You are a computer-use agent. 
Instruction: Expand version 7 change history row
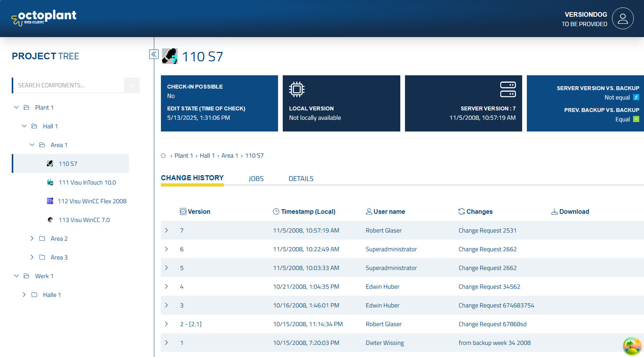pyautogui.click(x=166, y=230)
